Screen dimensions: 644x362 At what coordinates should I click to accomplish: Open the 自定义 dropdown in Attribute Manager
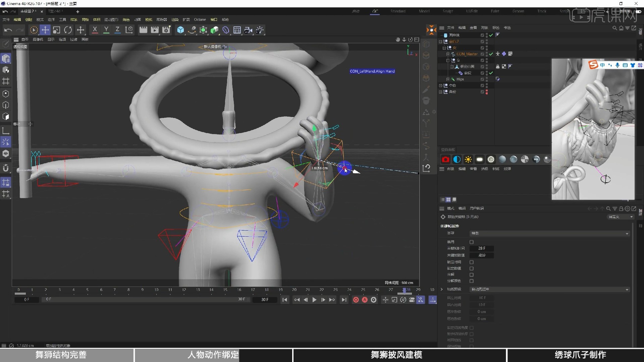click(x=621, y=217)
